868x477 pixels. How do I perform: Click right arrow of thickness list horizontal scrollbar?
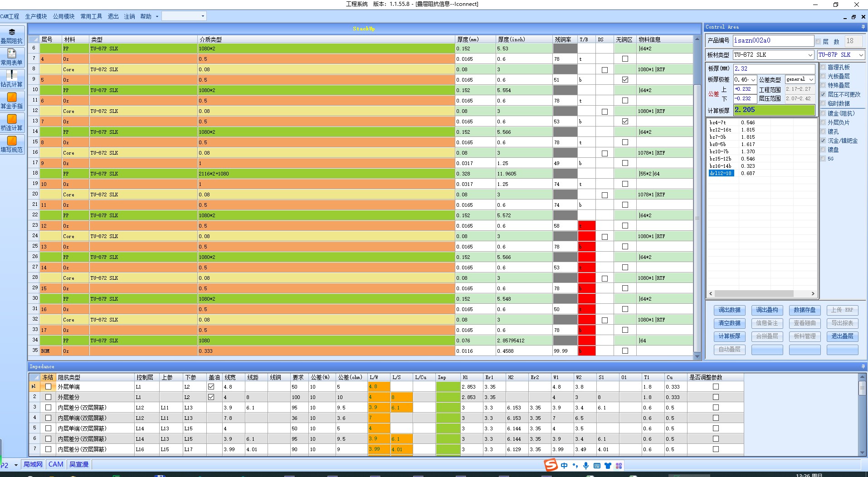pos(813,294)
